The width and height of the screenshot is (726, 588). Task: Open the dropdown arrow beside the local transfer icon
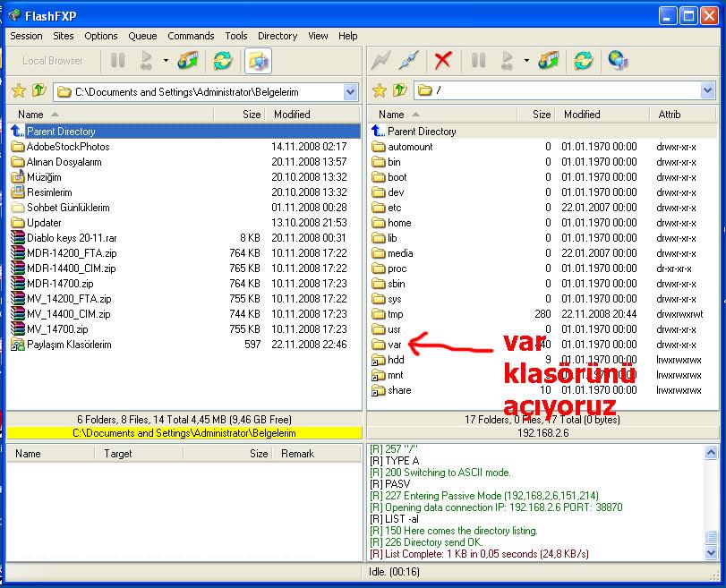click(x=166, y=61)
